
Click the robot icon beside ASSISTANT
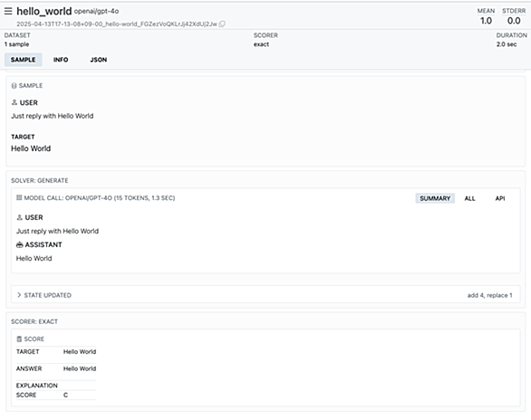20,244
